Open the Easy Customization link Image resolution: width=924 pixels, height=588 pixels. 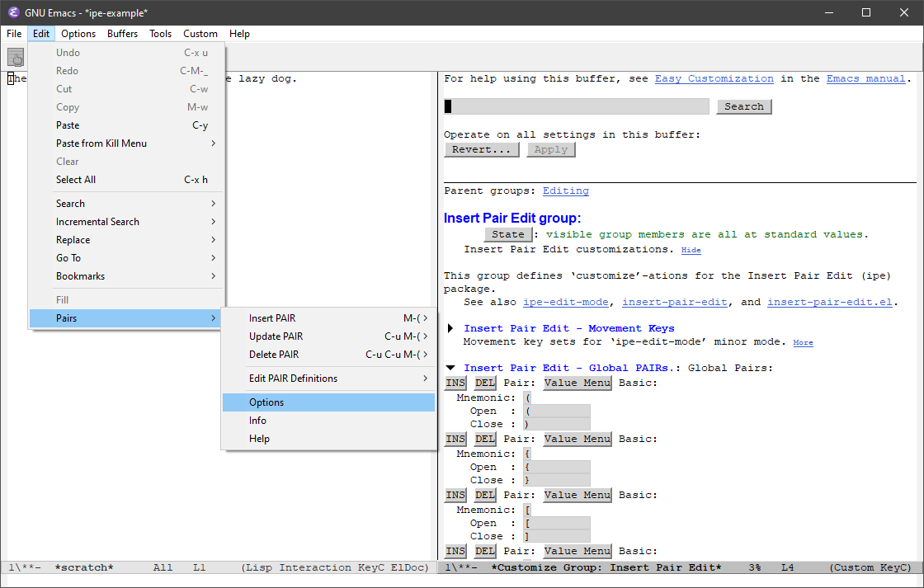[714, 78]
